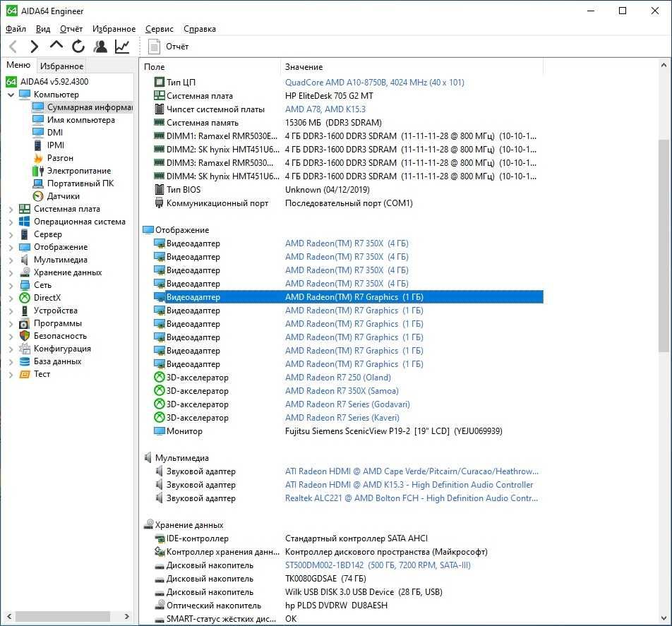Click the sidebar horizontal scrollbar thumb
The height and width of the screenshot is (626, 672).
click(63, 617)
